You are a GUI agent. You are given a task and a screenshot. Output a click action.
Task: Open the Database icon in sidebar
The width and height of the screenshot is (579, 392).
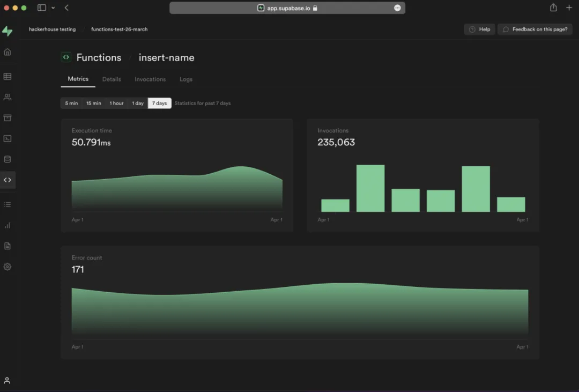(x=8, y=159)
